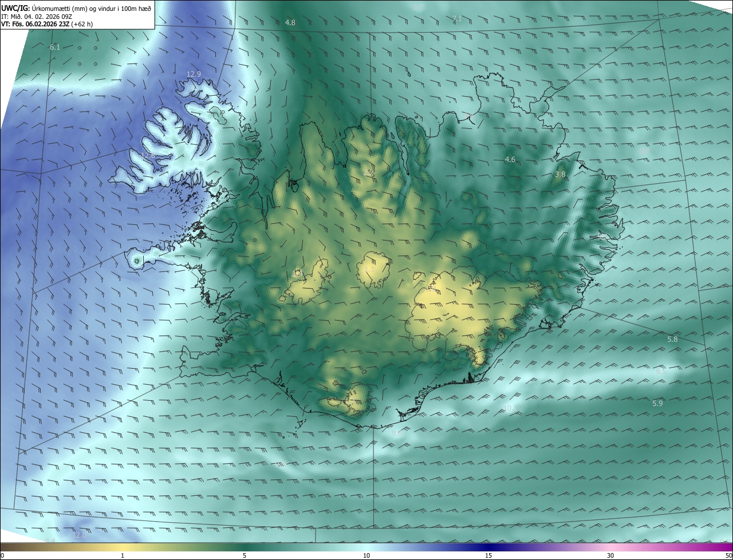The width and height of the screenshot is (733, 560).
Task: Click the 5 tick on the colour scale
Action: click(245, 555)
